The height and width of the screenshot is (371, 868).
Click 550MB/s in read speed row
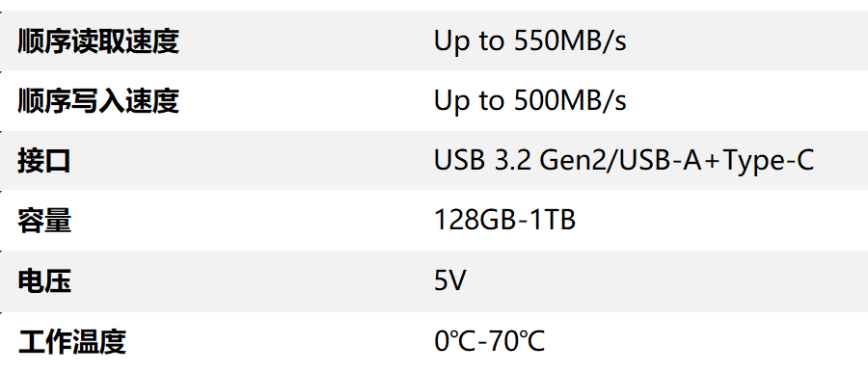pyautogui.click(x=570, y=41)
